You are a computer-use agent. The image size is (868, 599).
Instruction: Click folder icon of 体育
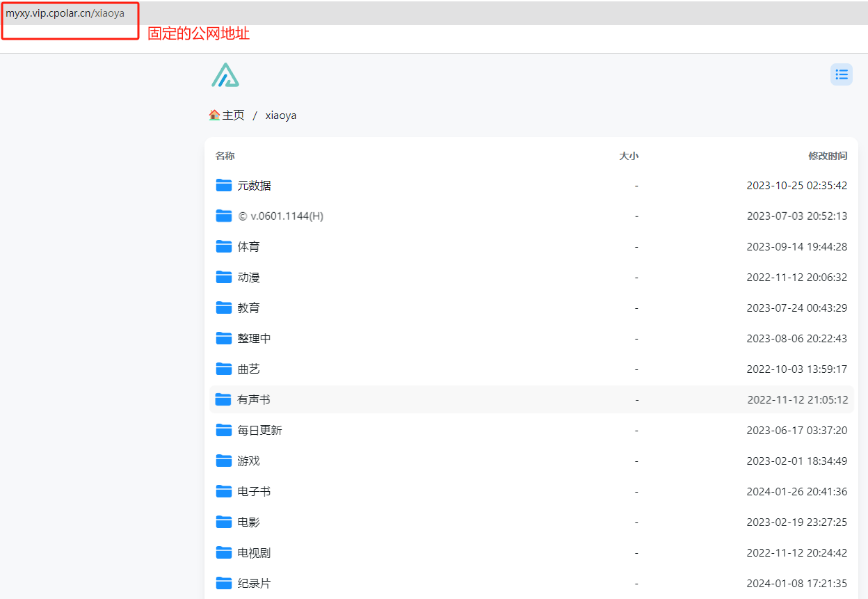pos(224,246)
